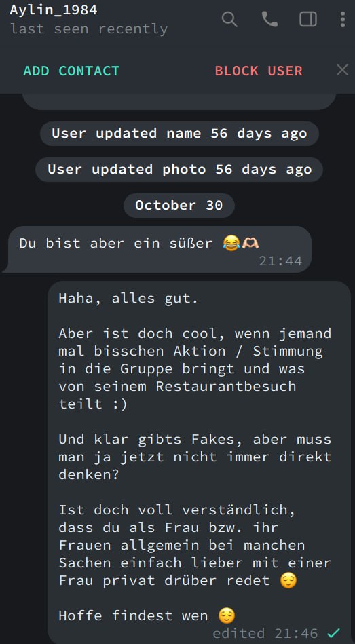Screen dimensions: 355x644
Task: Start a voice call with Aylin_1984
Action: point(269,19)
